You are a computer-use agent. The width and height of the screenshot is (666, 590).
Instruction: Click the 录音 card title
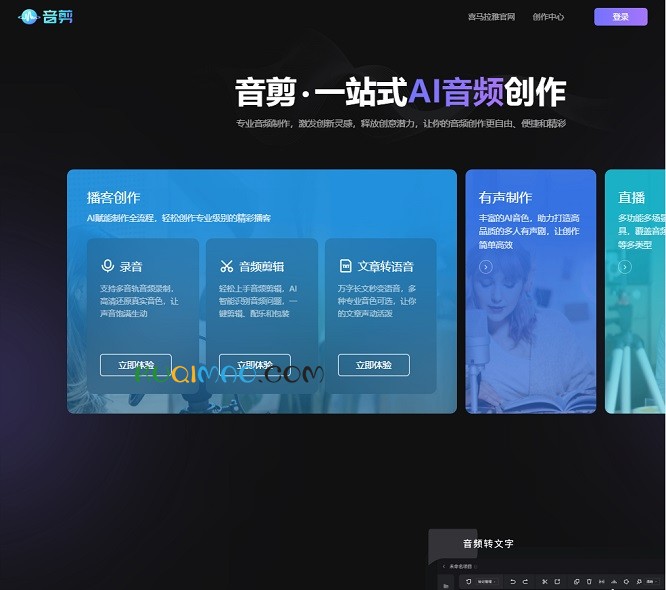[x=131, y=267]
